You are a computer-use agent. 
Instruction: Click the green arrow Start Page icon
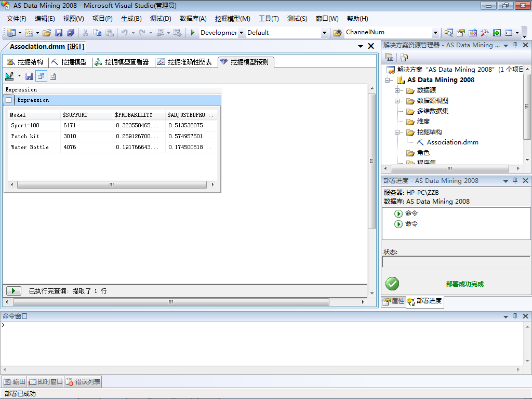tap(497, 33)
